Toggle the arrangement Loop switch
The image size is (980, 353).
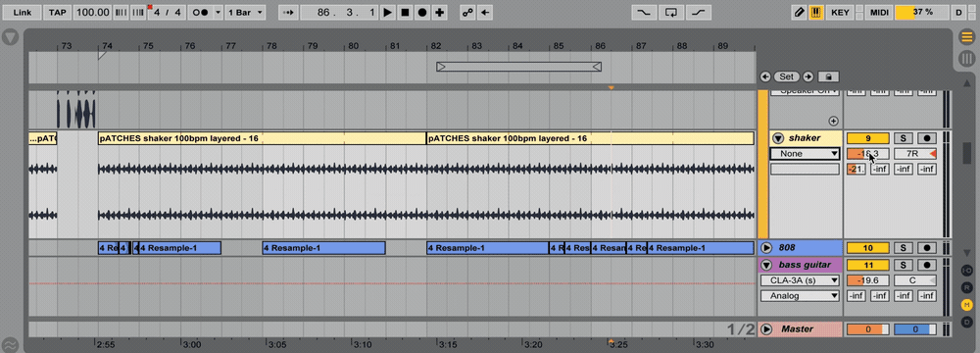(672, 12)
